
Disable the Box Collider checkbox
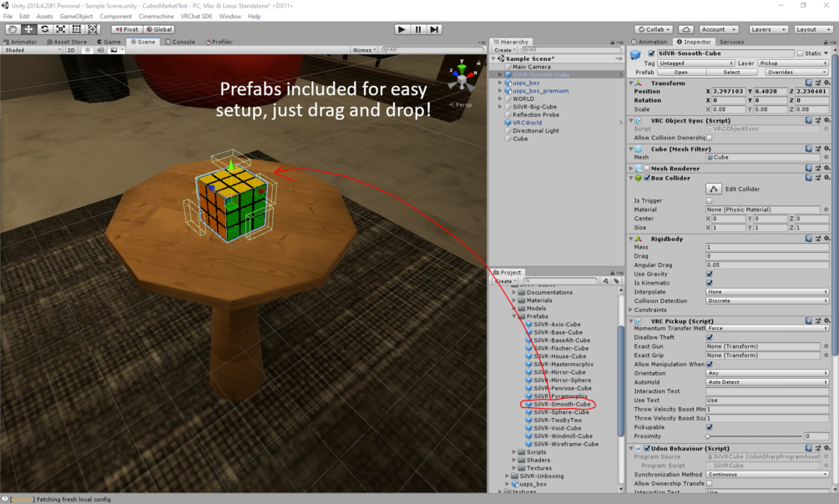pos(648,178)
